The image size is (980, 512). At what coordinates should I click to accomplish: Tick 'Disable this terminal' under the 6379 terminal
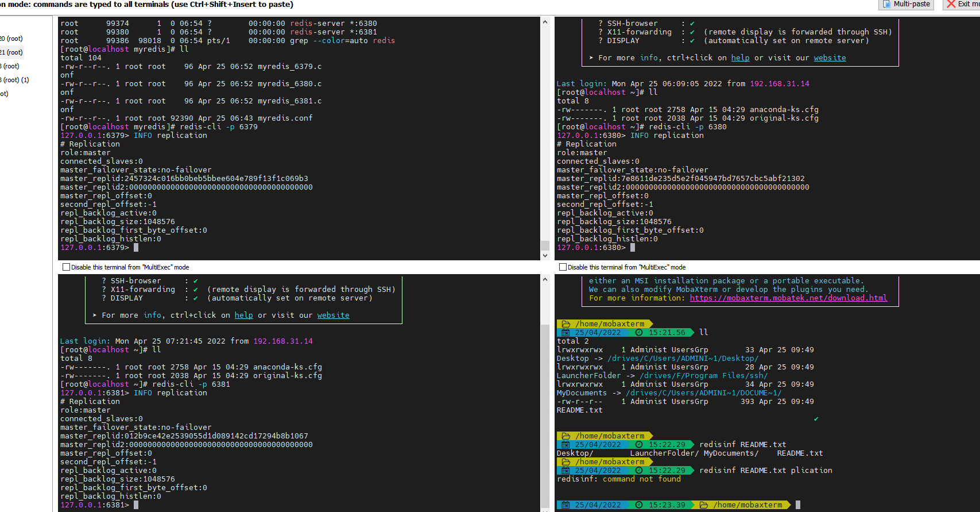point(66,267)
